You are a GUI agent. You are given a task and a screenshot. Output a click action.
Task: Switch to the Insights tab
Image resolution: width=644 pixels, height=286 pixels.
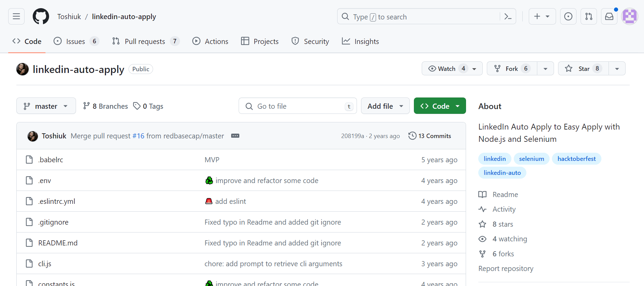point(360,41)
